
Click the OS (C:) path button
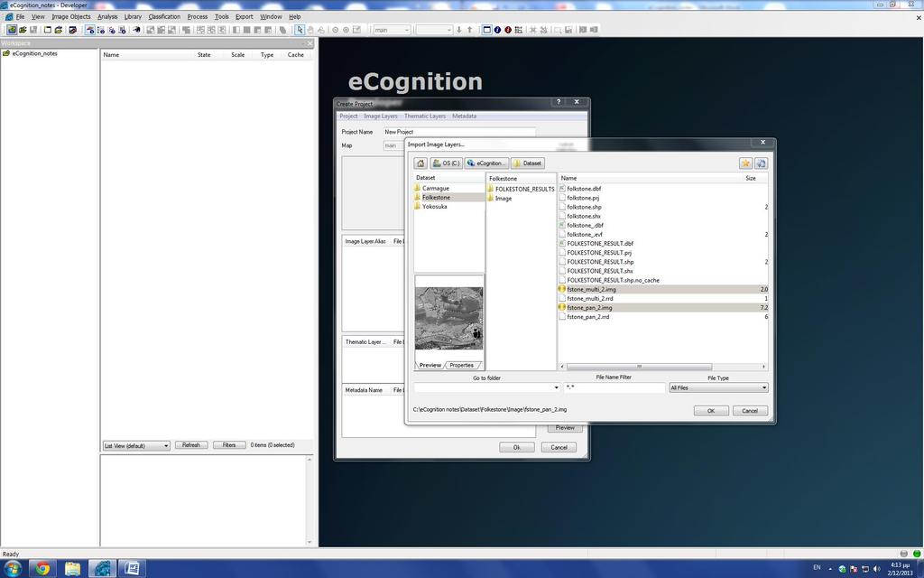(x=446, y=163)
